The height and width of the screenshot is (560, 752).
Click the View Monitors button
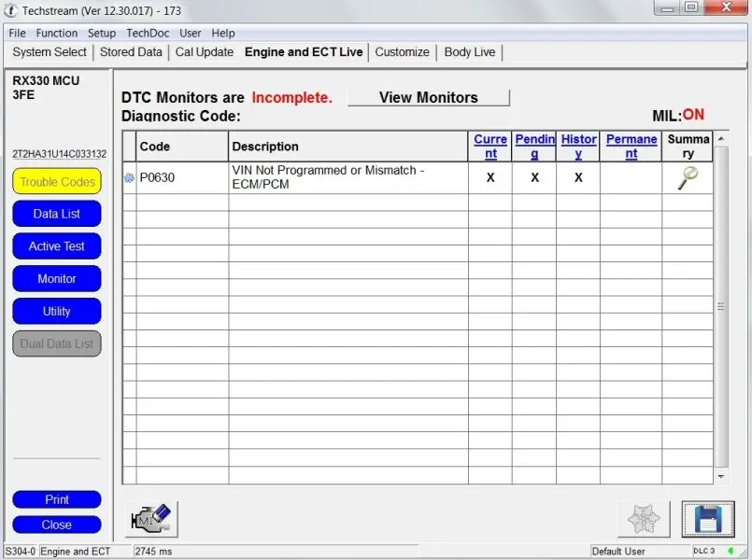tap(428, 97)
